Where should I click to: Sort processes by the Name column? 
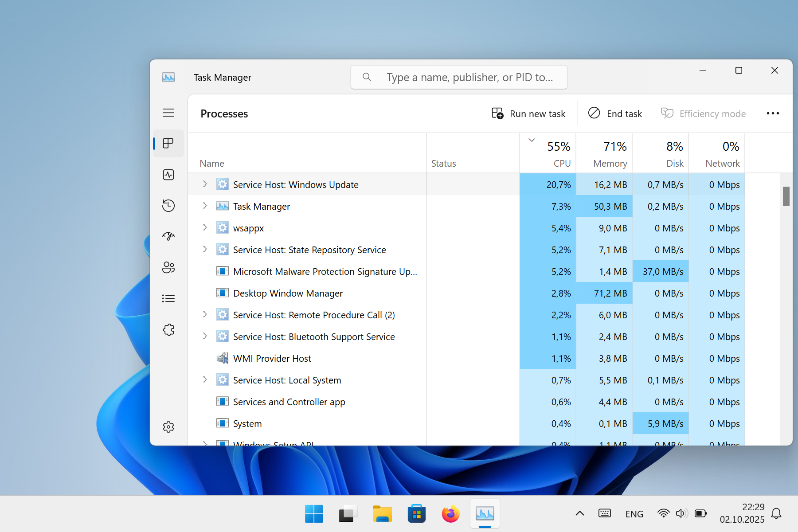[307, 153]
